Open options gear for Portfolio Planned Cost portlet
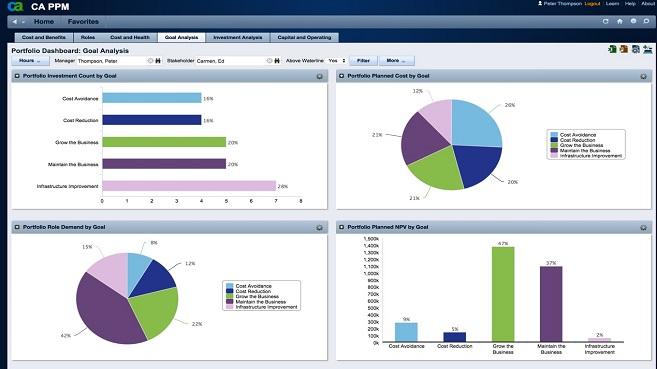 click(x=643, y=76)
